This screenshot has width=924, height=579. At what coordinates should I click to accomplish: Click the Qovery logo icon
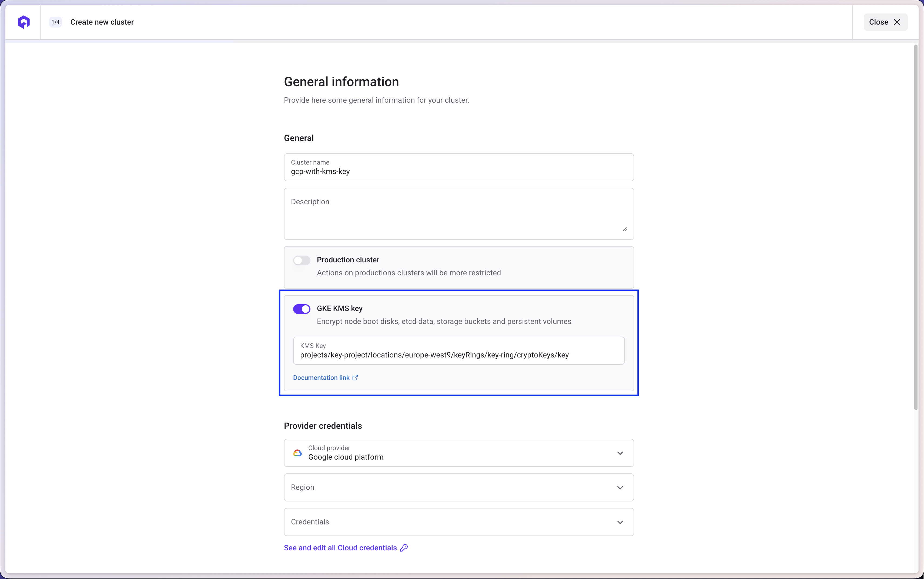[24, 22]
